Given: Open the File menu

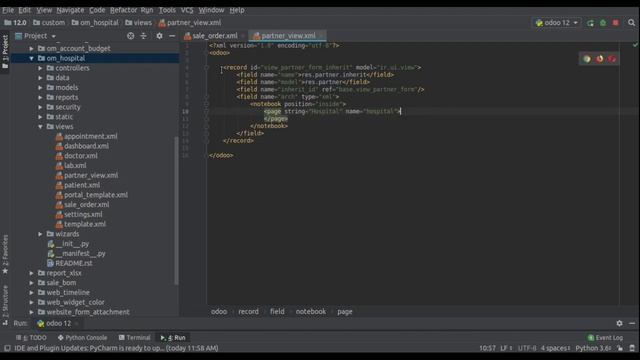Looking at the screenshot, I should [x=8, y=10].
